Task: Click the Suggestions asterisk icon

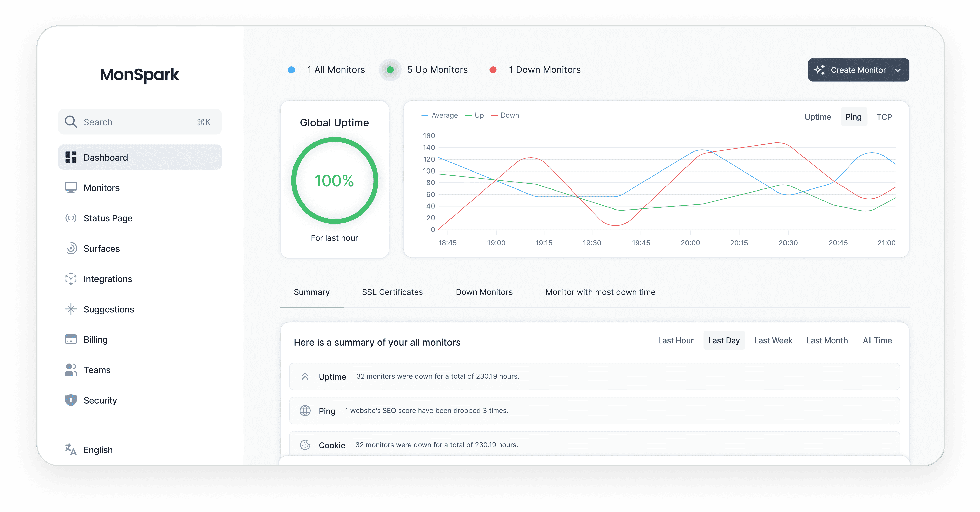Action: point(71,309)
